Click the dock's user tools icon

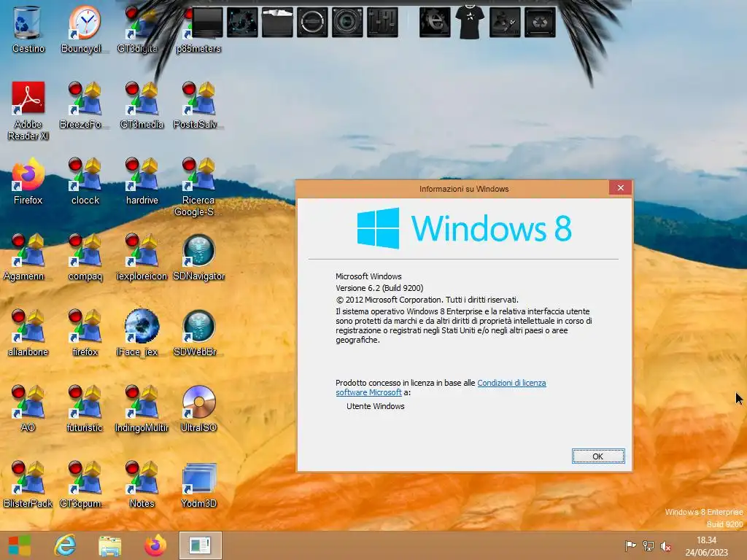point(505,22)
